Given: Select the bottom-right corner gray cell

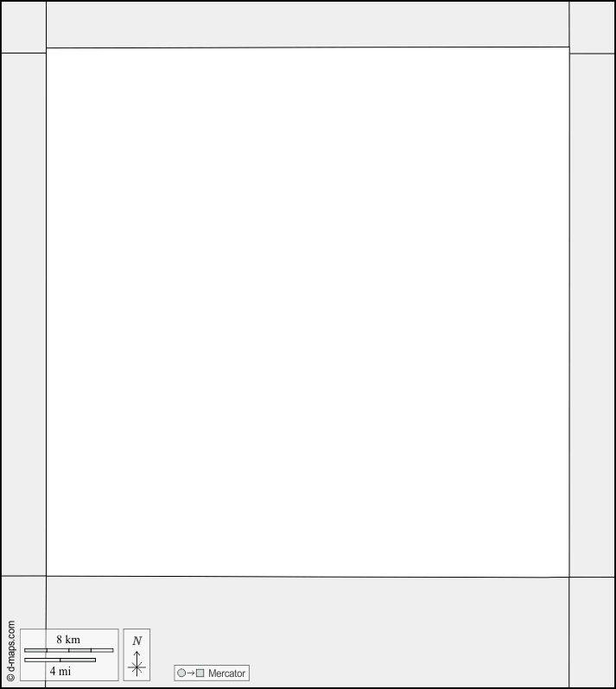Looking at the screenshot, I should 592,632.
